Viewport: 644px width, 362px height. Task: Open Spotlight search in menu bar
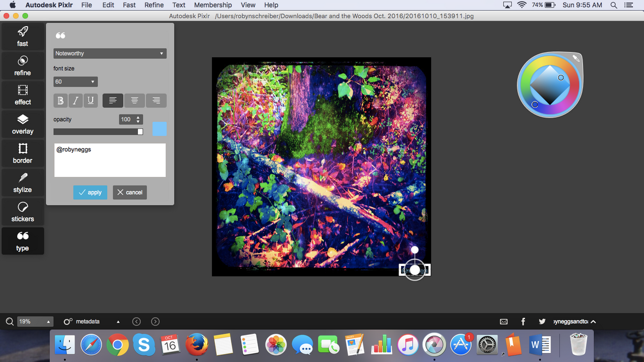(614, 5)
